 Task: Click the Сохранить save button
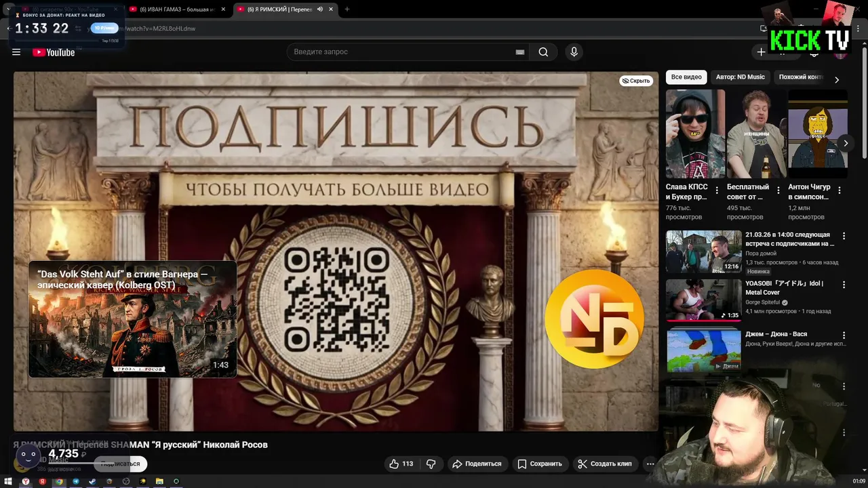pos(540,464)
